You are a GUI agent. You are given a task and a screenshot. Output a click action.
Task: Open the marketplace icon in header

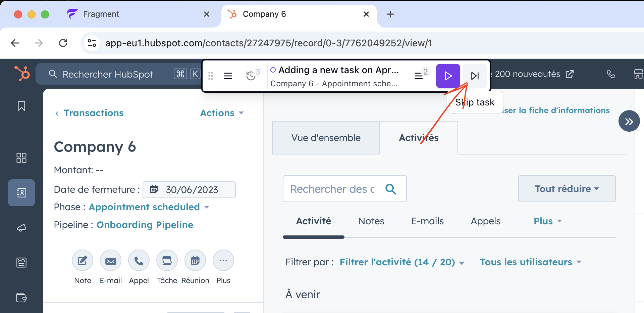click(638, 74)
